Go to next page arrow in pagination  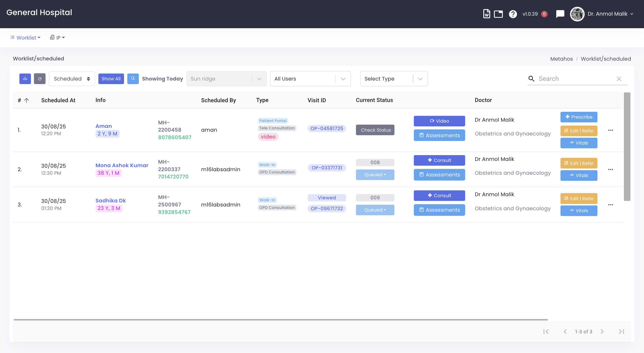pyautogui.click(x=602, y=332)
